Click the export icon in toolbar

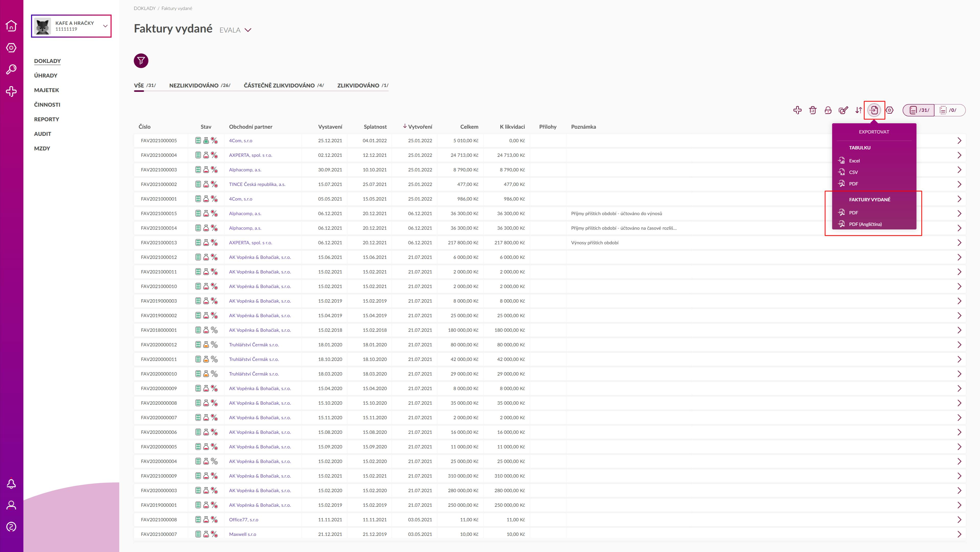pyautogui.click(x=874, y=110)
